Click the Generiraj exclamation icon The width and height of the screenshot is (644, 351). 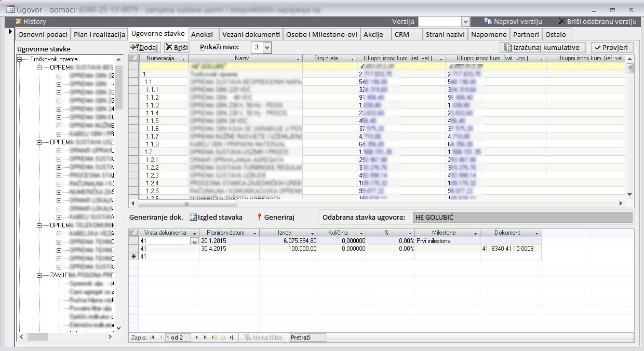(260, 218)
